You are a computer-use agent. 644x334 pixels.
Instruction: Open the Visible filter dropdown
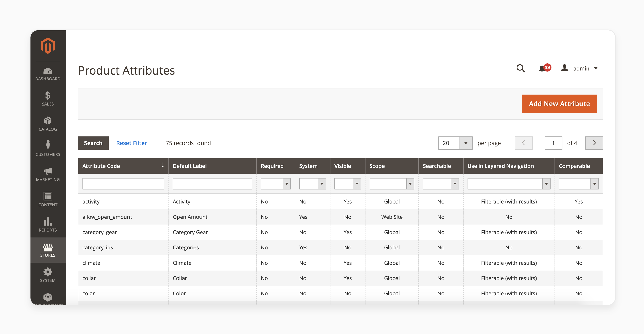tap(348, 184)
